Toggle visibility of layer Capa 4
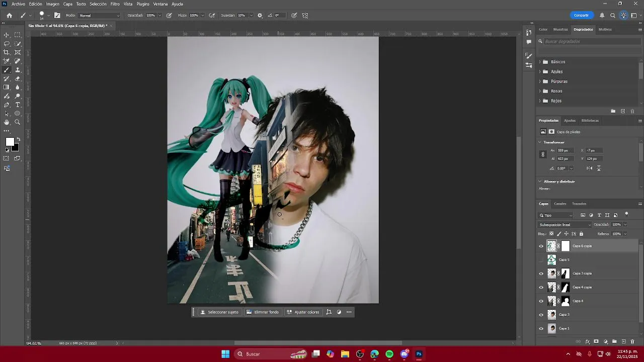644x362 pixels. (x=541, y=301)
